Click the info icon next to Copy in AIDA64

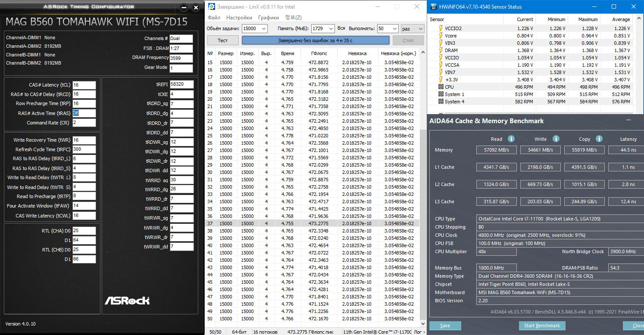599,139
